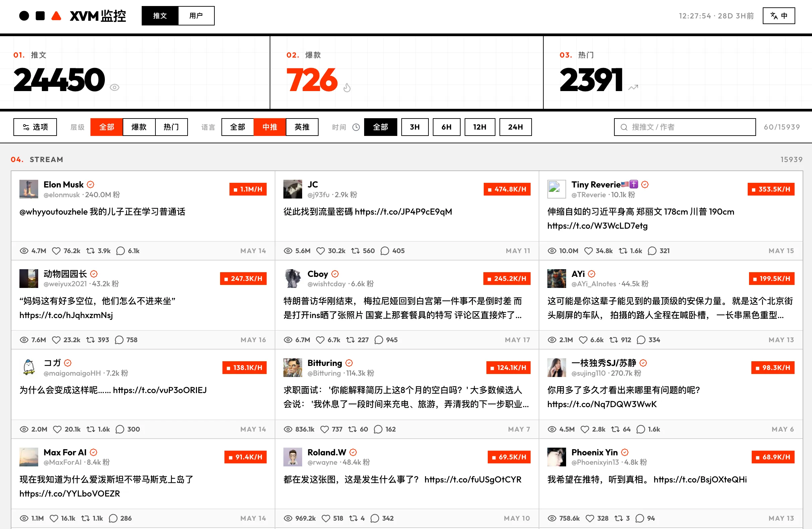The height and width of the screenshot is (529, 812).
Task: Click the views eye icon showing 4.5M
Action: tap(552, 430)
